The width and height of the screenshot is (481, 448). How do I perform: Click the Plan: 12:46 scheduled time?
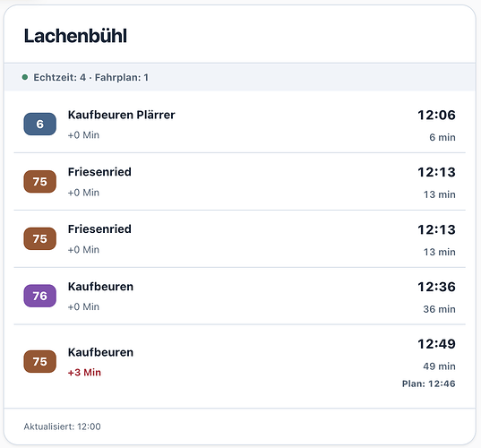tap(428, 383)
